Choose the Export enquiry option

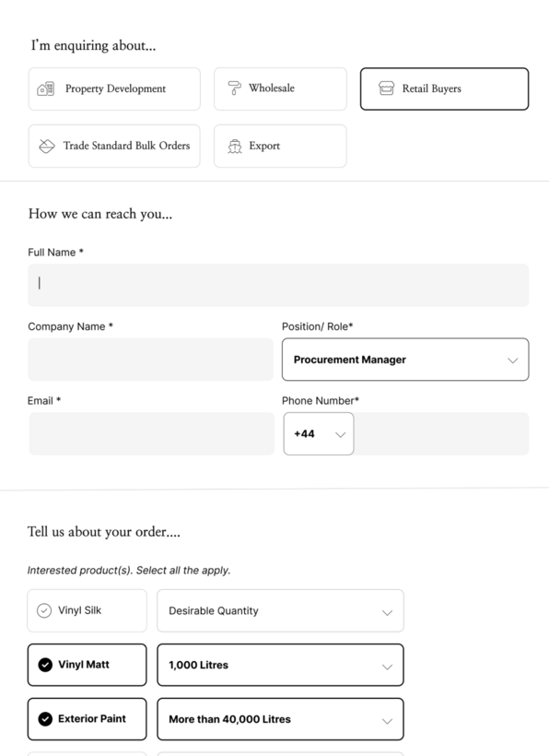[x=280, y=146]
